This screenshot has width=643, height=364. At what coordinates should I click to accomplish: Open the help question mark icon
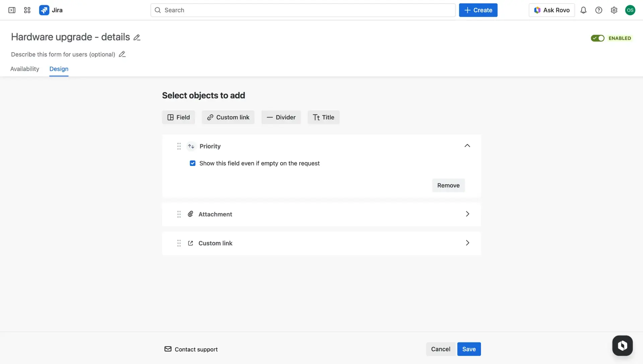pyautogui.click(x=599, y=10)
